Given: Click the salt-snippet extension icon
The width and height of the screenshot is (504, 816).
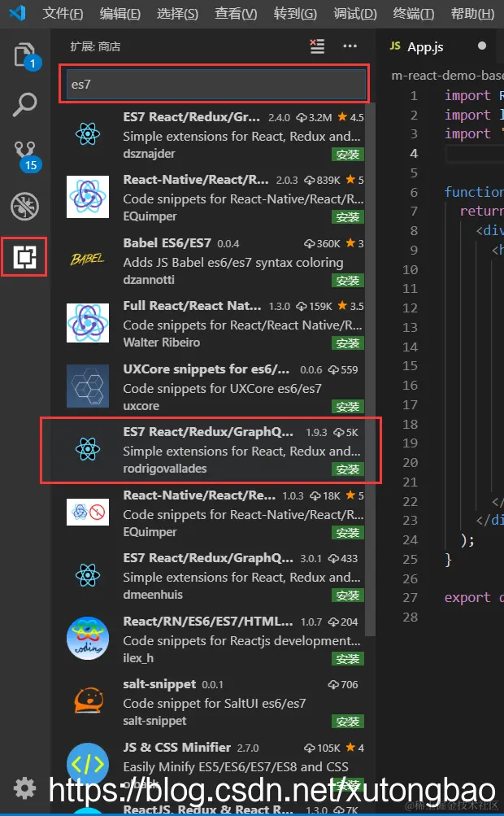Looking at the screenshot, I should pyautogui.click(x=88, y=701).
